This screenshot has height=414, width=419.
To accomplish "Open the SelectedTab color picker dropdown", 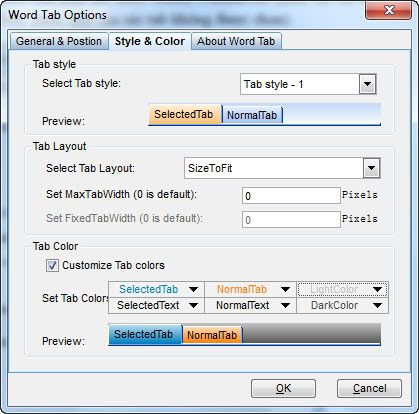I will [x=156, y=289].
